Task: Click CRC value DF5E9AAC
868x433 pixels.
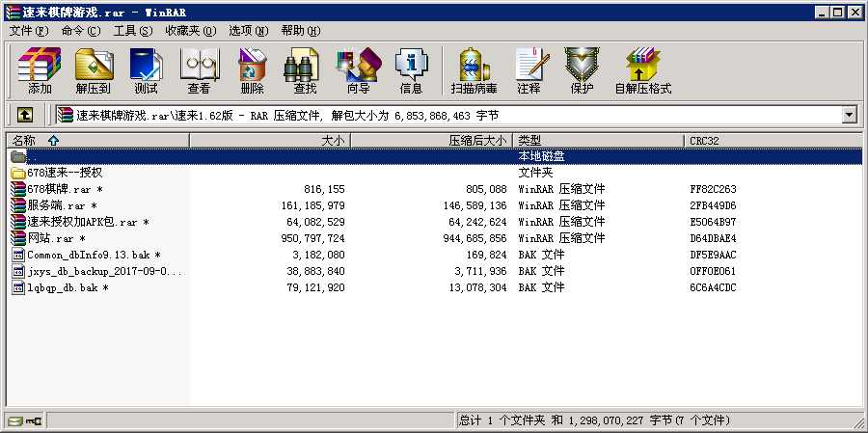Action: click(x=713, y=256)
